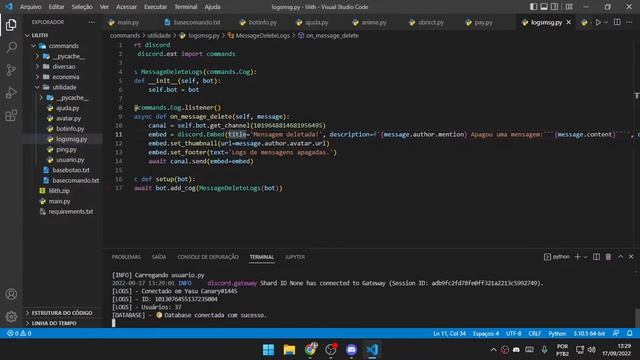Create a new terminal with plus icon
Image resolution: width=640 pixels, height=360 pixels.
pos(577,257)
